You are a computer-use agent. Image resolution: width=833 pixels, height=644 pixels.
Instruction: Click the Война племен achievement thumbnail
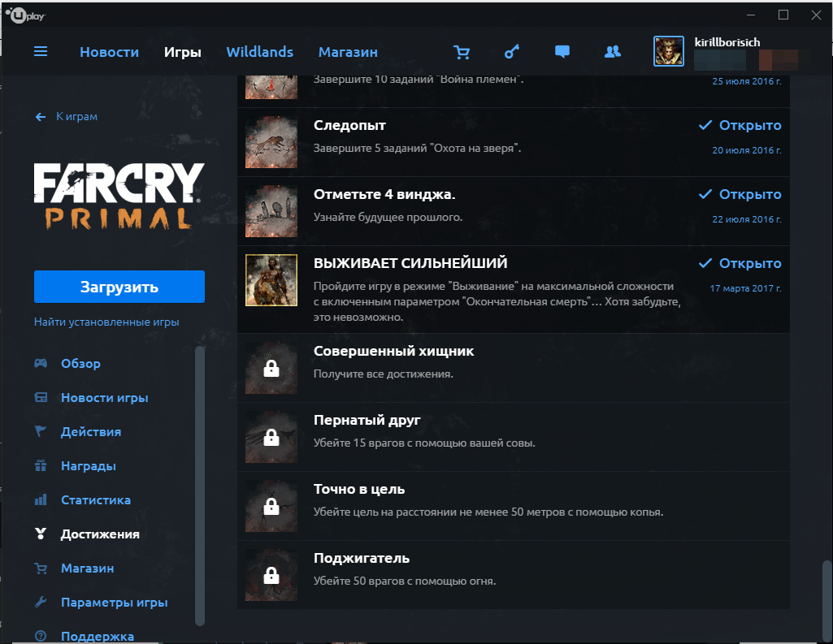[x=271, y=87]
